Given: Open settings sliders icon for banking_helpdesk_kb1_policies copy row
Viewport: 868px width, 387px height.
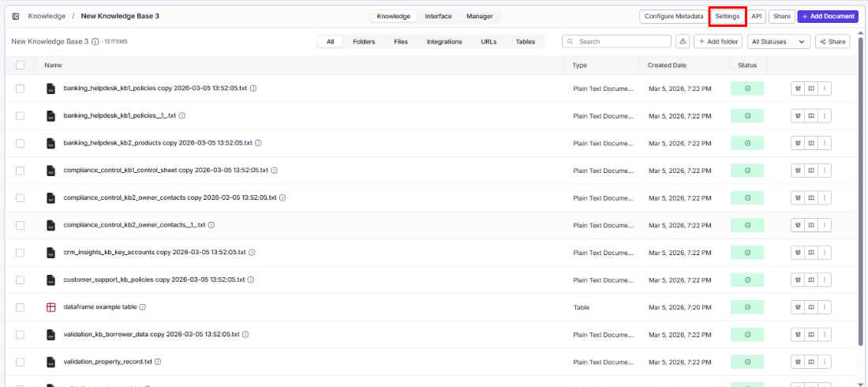Looking at the screenshot, I should click(x=798, y=88).
